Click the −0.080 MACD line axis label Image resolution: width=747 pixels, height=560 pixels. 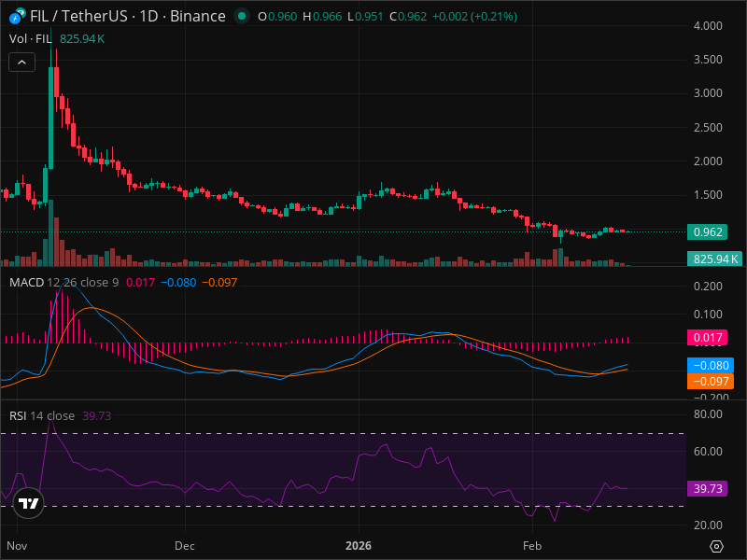click(711, 365)
